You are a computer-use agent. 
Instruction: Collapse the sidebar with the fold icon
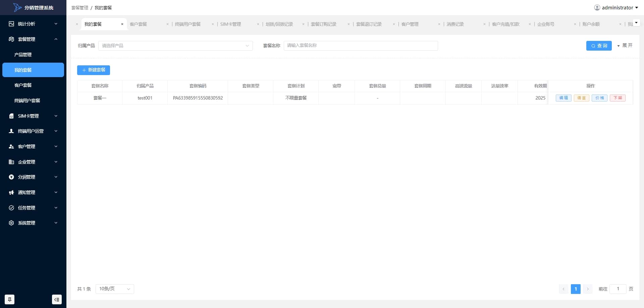tap(57, 299)
